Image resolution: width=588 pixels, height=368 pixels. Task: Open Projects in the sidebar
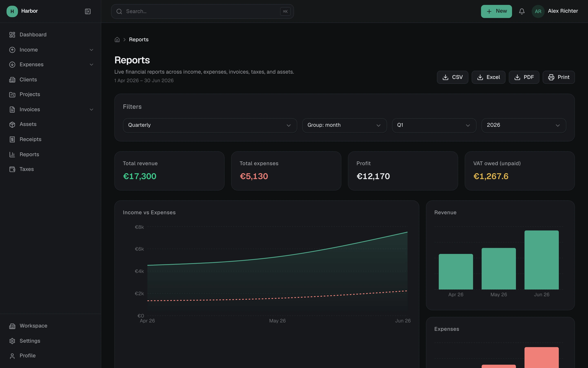[51, 94]
